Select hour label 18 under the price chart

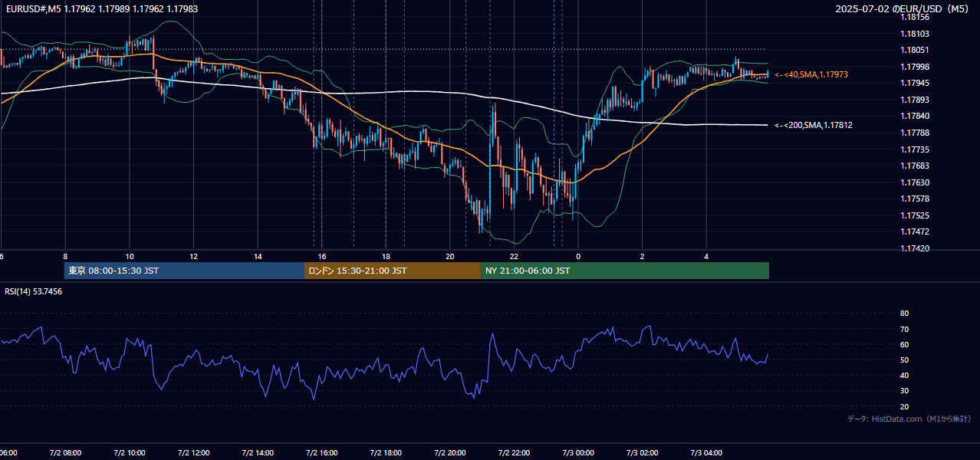coord(386,257)
